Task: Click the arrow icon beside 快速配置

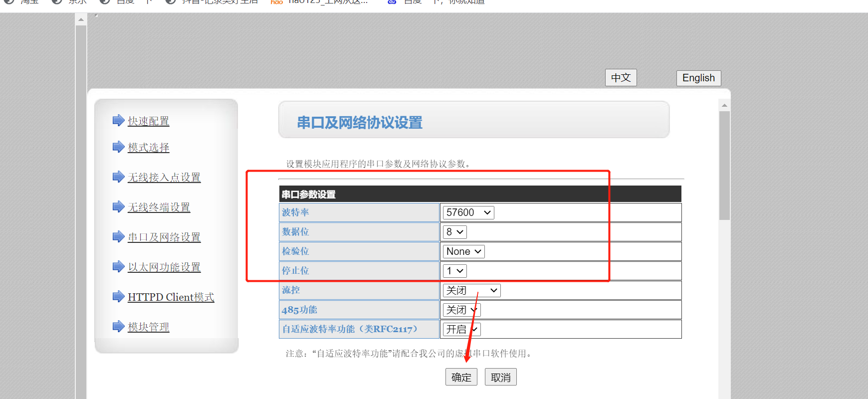Action: (118, 120)
